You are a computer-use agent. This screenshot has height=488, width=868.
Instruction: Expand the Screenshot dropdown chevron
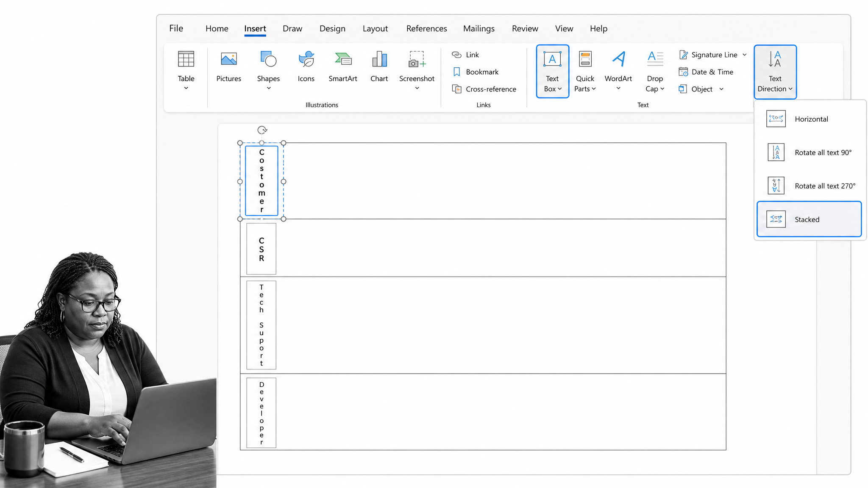(x=417, y=88)
